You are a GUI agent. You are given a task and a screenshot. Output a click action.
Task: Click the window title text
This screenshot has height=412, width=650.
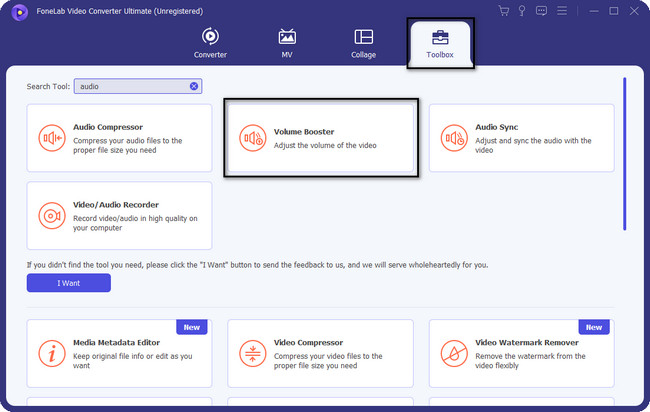click(120, 11)
